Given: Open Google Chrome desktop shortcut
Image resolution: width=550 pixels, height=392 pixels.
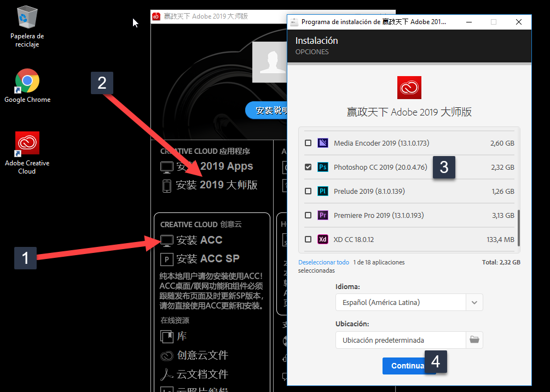Looking at the screenshot, I should click(x=27, y=85).
